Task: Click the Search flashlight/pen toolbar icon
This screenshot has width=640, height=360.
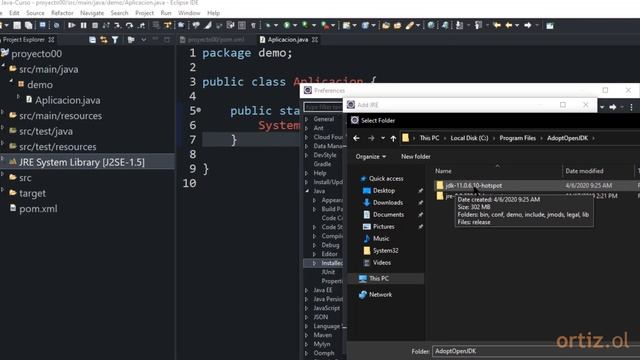Action: [409, 25]
